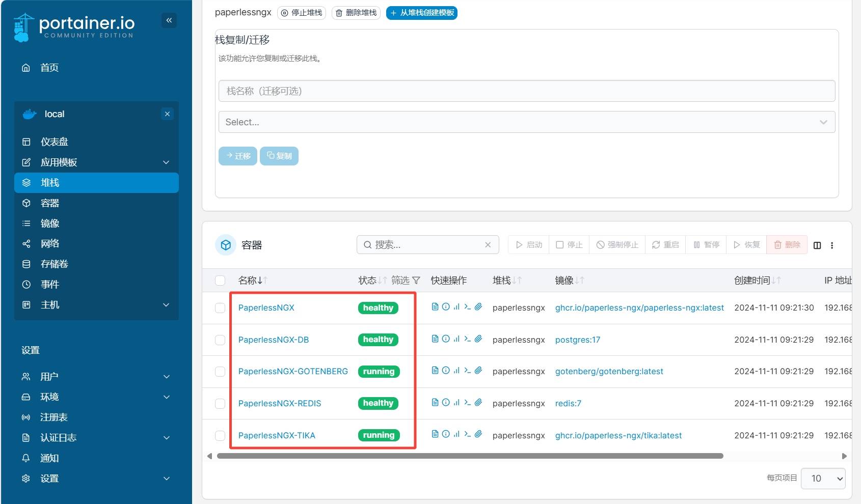Open inspect icon for PaperlessNGX-DB row
The width and height of the screenshot is (861, 504).
[446, 339]
